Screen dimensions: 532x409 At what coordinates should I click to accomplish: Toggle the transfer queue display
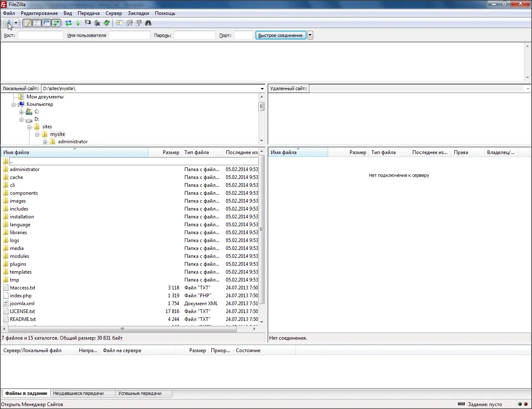(x=56, y=23)
